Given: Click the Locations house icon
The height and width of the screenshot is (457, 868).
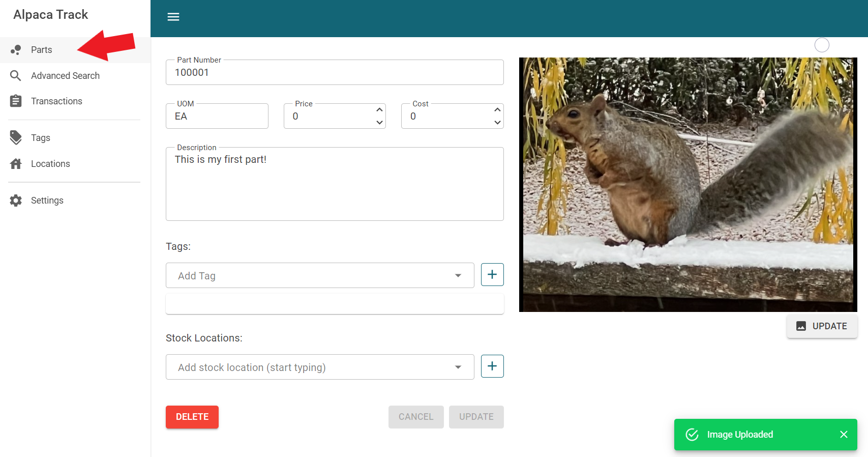Looking at the screenshot, I should coord(16,164).
